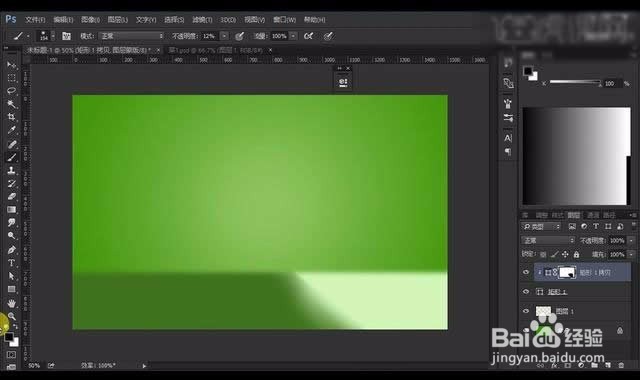Toggle pressure control for brush size

(x=328, y=36)
